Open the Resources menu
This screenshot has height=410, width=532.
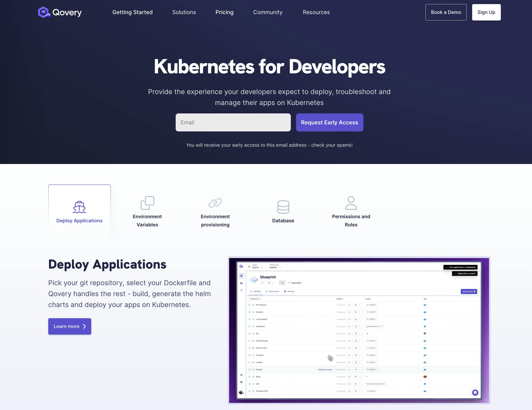pos(316,12)
